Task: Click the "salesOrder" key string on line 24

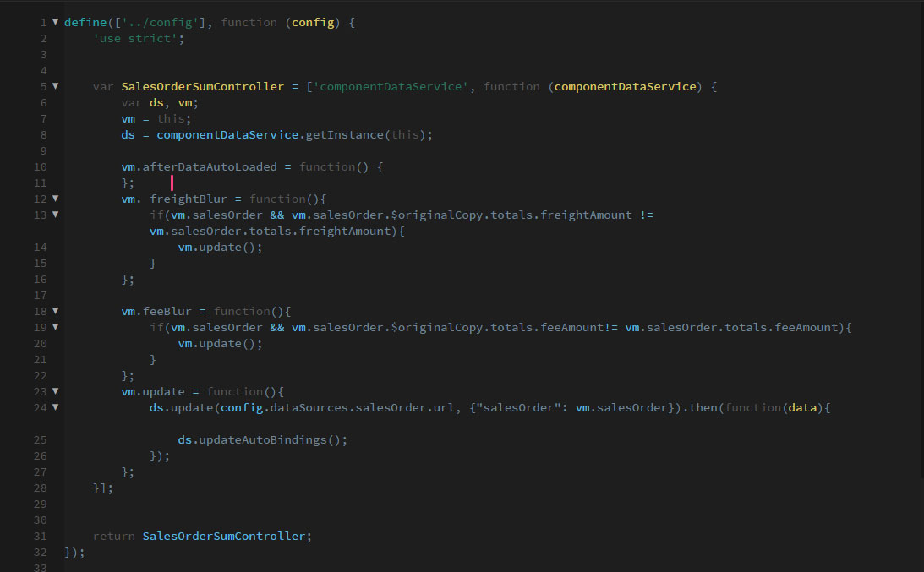Action: pos(518,407)
